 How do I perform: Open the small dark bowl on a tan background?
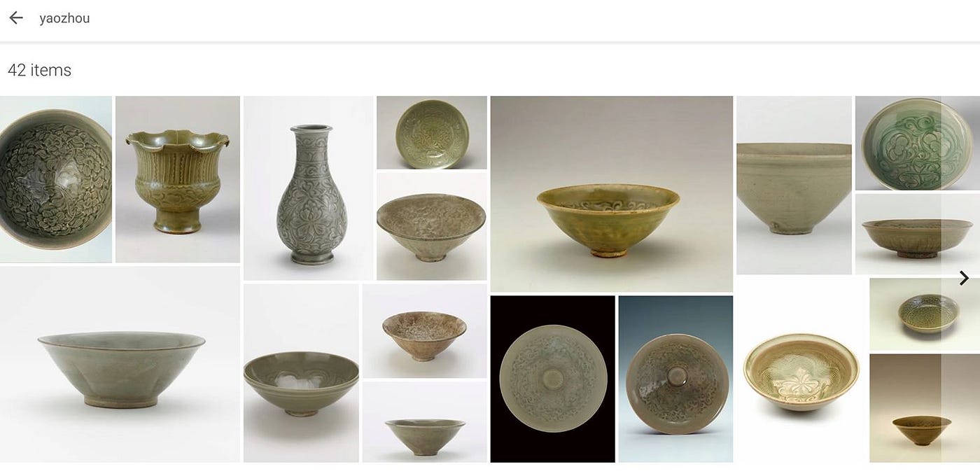(924, 408)
